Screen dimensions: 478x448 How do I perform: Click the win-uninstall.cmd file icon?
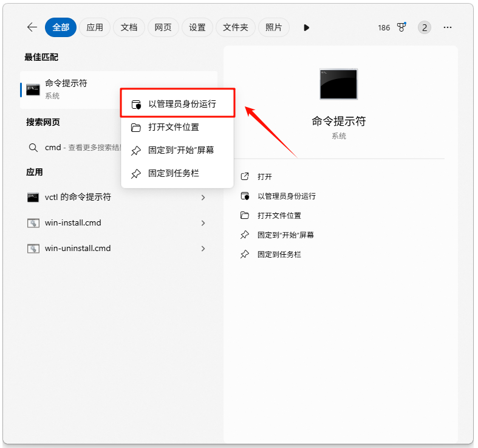(x=33, y=249)
